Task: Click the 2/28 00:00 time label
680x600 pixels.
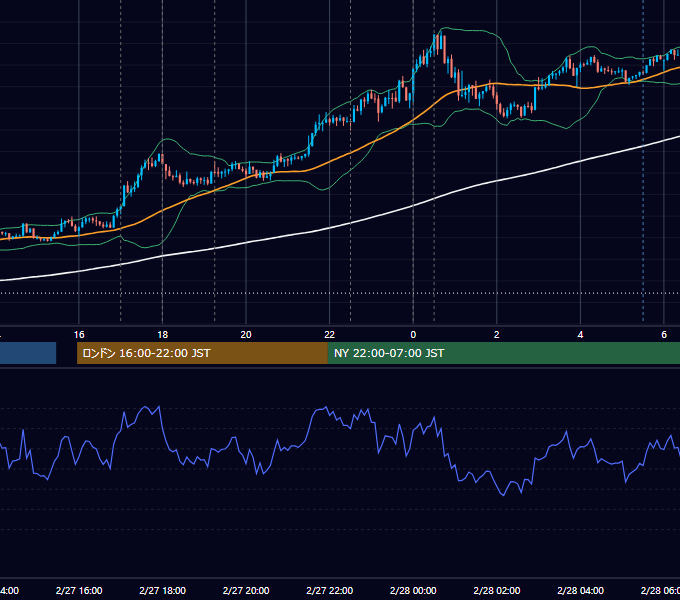Action: coord(413,590)
